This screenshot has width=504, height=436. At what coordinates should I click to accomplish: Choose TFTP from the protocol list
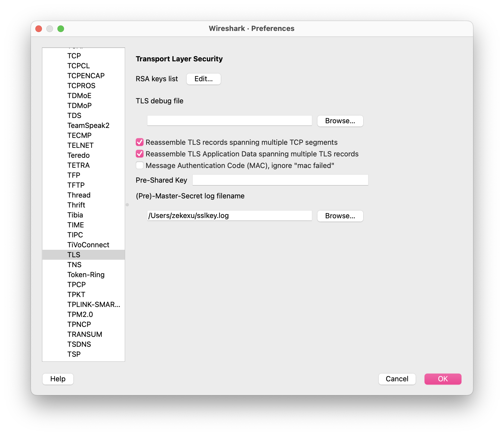(76, 185)
